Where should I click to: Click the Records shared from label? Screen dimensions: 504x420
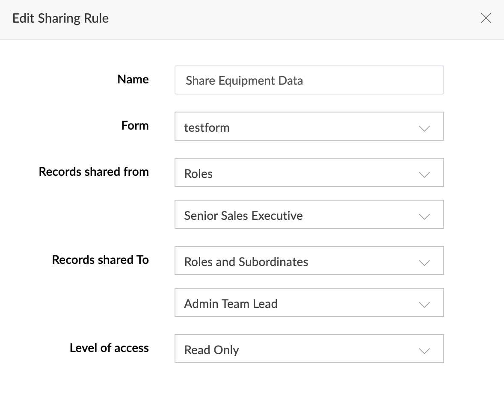pyautogui.click(x=94, y=172)
